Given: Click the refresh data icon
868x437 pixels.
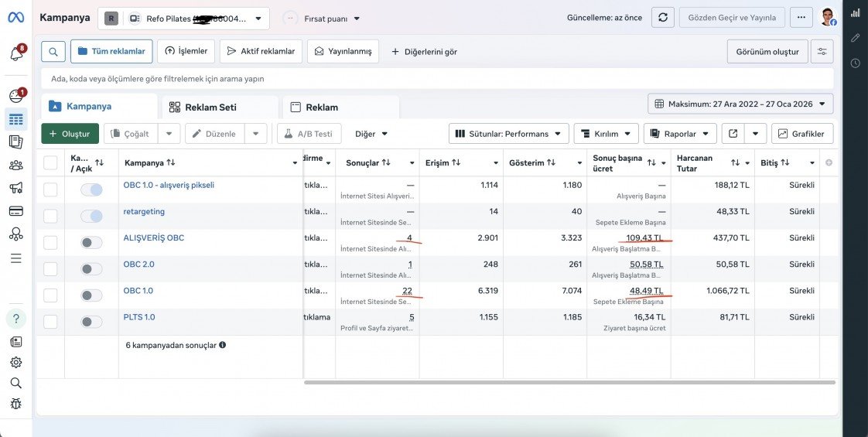Looking at the screenshot, I should click(663, 18).
